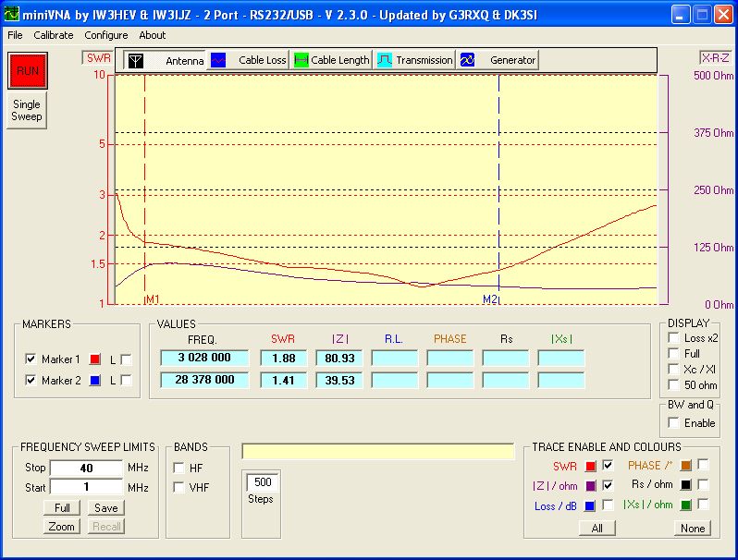Switch to Cable Loss mode
The width and height of the screenshot is (738, 560).
(x=250, y=60)
